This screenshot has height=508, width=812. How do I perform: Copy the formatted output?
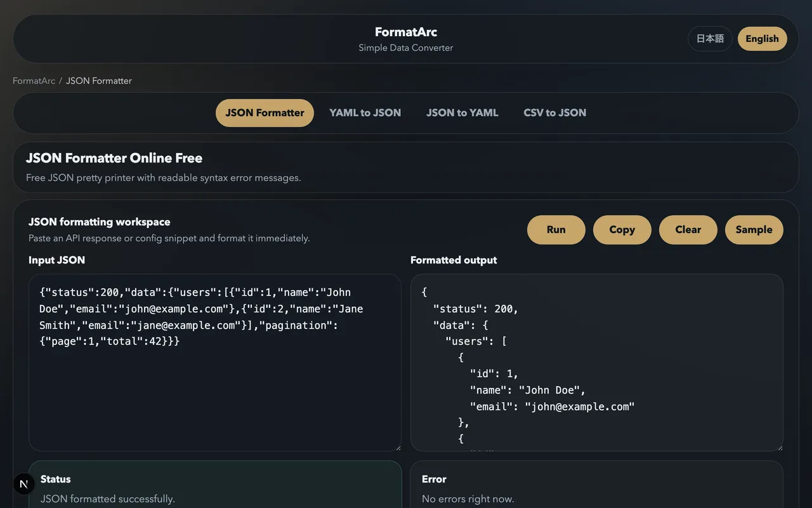click(622, 230)
